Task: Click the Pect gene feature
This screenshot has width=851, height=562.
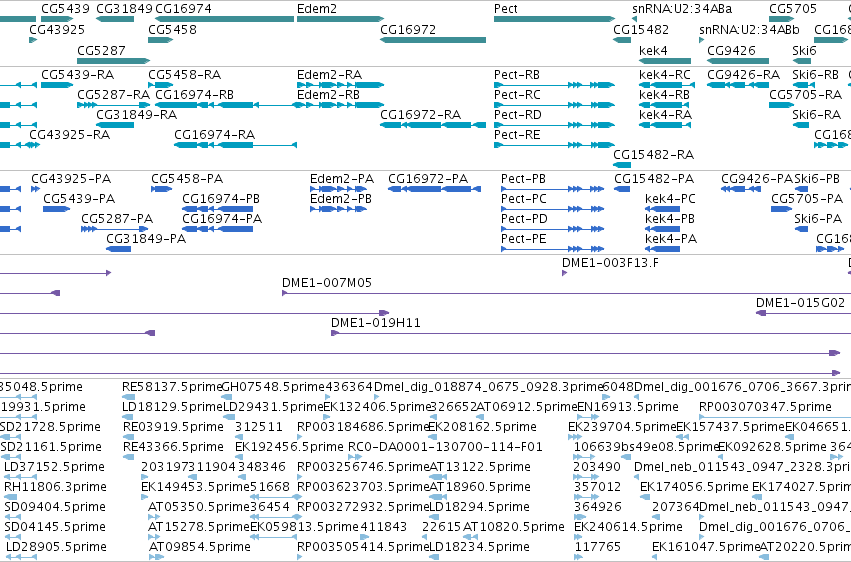Action: click(554, 19)
